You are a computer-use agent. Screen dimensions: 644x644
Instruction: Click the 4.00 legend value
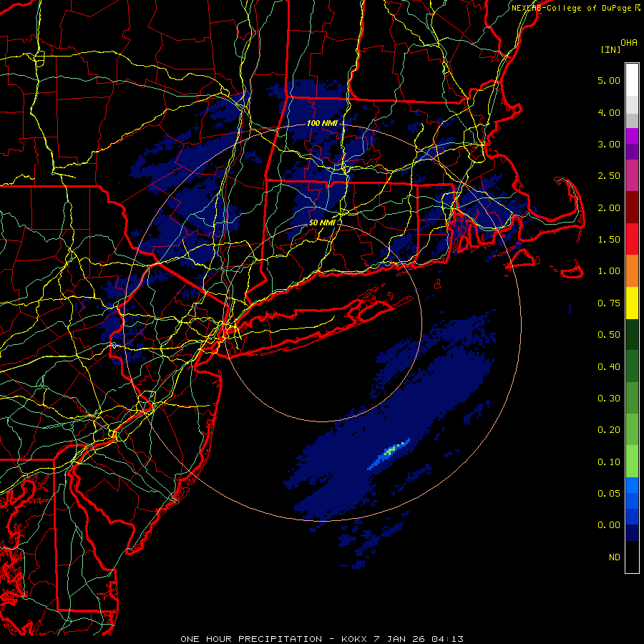(x=609, y=112)
